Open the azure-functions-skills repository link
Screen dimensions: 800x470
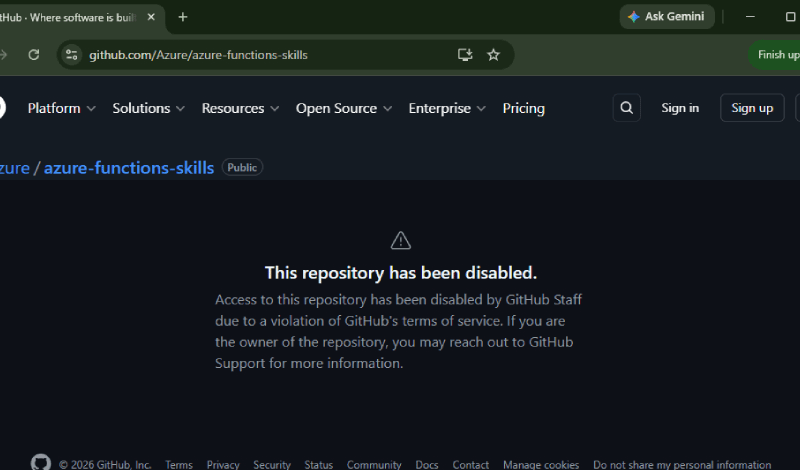129,168
